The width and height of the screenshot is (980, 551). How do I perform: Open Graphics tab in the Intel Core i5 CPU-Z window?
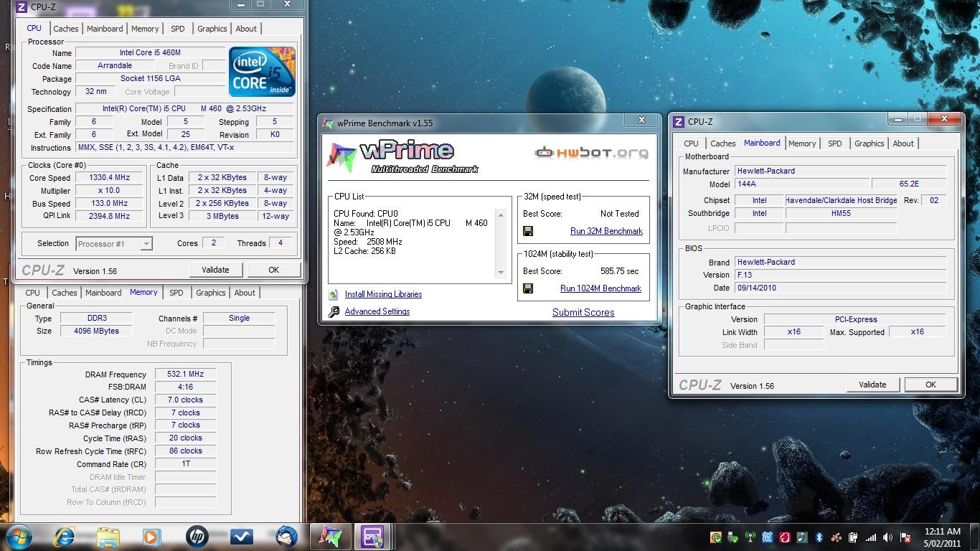tap(212, 29)
